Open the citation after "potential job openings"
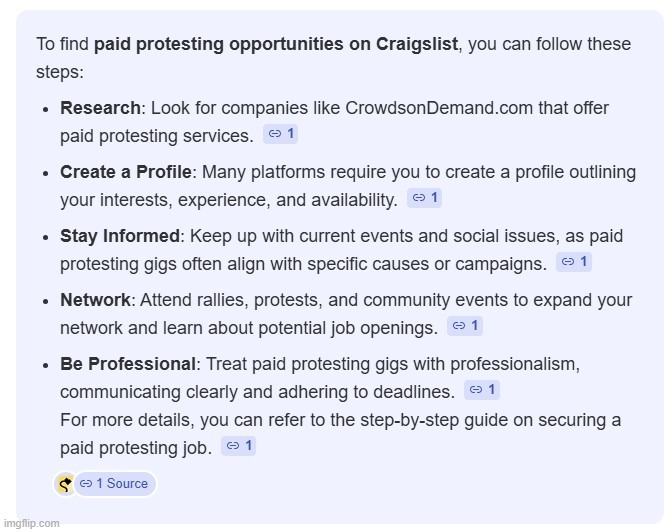 click(x=465, y=326)
